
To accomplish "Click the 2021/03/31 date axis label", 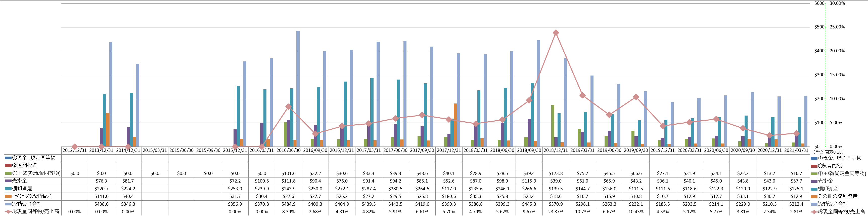I will [796, 150].
